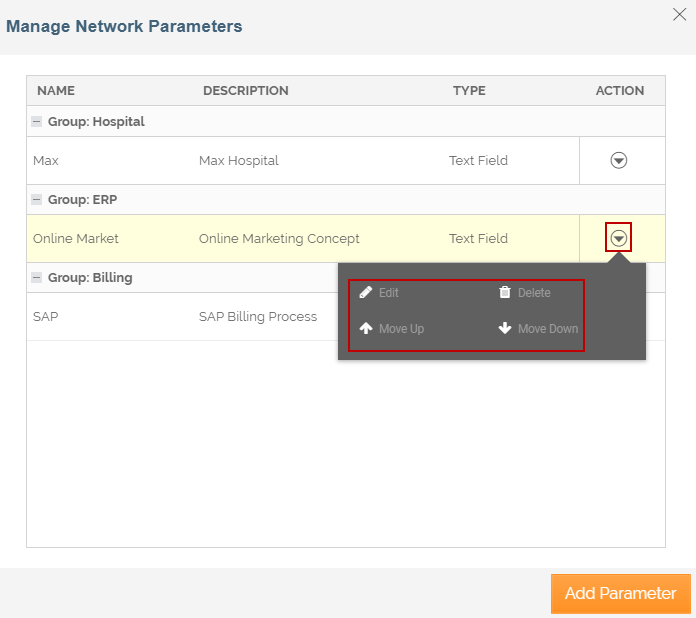
Task: Click the Online Marketing Concept description
Action: pos(279,238)
